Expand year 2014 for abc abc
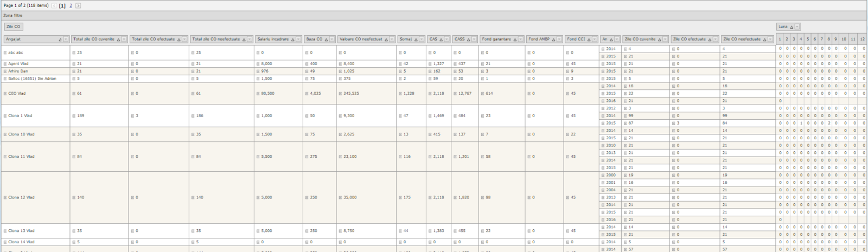Viewport: 868px width, 252px height. pyautogui.click(x=603, y=49)
